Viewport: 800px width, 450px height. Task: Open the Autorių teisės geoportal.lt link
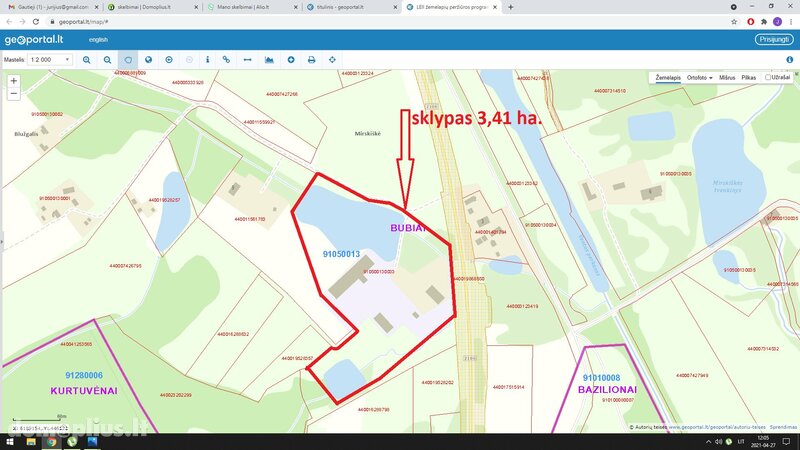click(717, 427)
